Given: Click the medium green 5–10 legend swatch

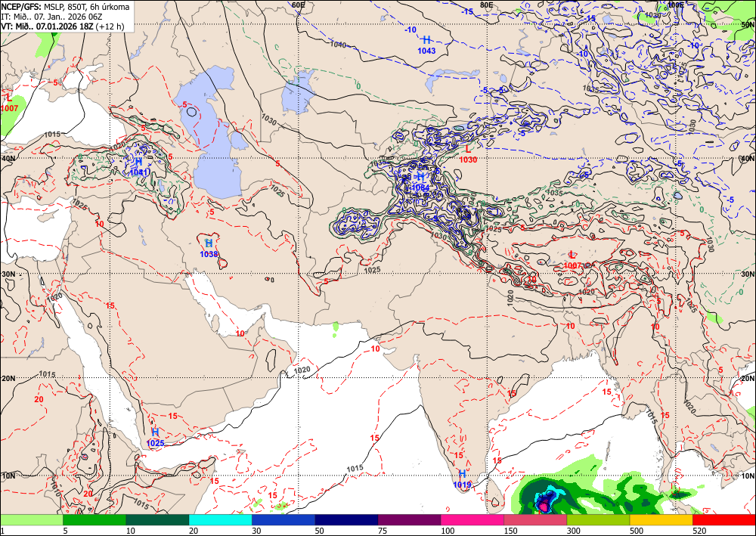Looking at the screenshot, I should [94, 519].
